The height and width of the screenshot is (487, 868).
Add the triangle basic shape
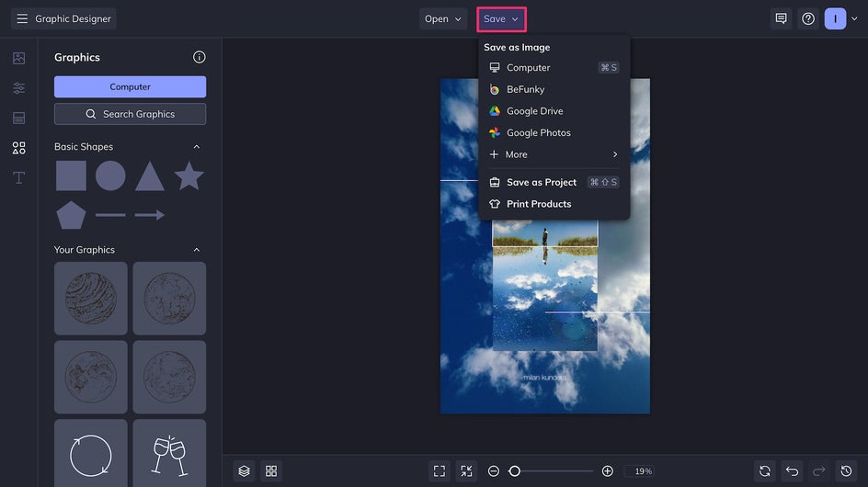point(150,176)
